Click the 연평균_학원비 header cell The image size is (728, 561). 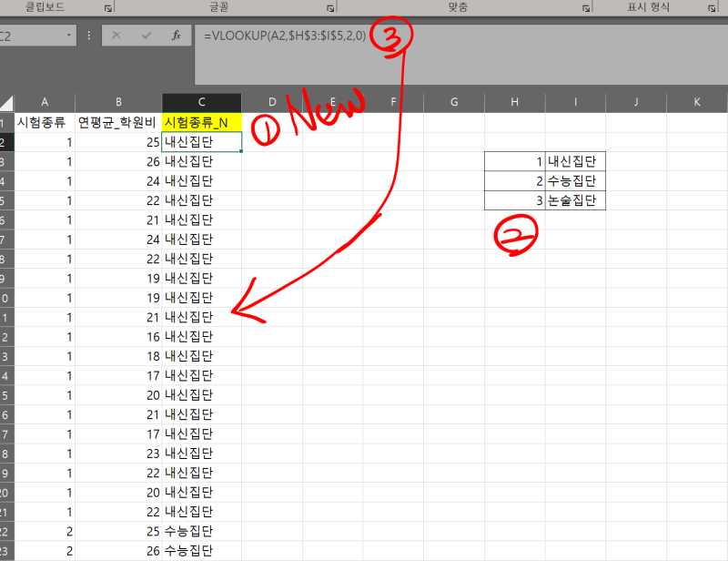(x=118, y=122)
